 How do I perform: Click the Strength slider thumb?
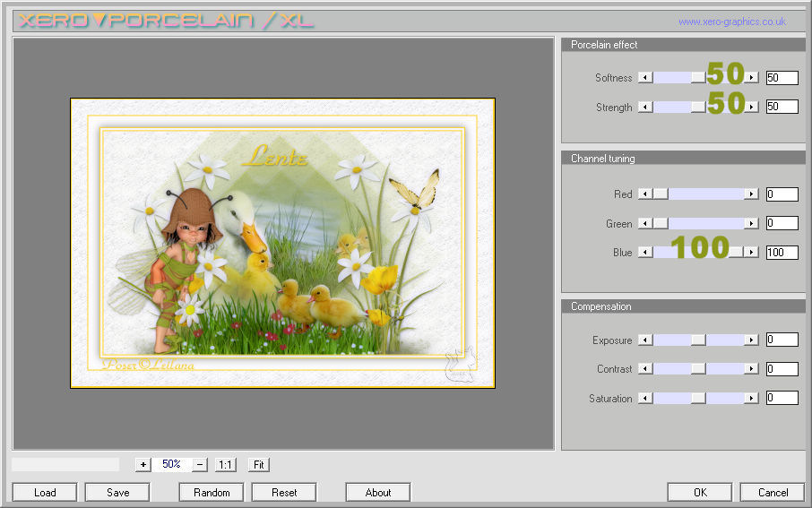pyautogui.click(x=698, y=108)
